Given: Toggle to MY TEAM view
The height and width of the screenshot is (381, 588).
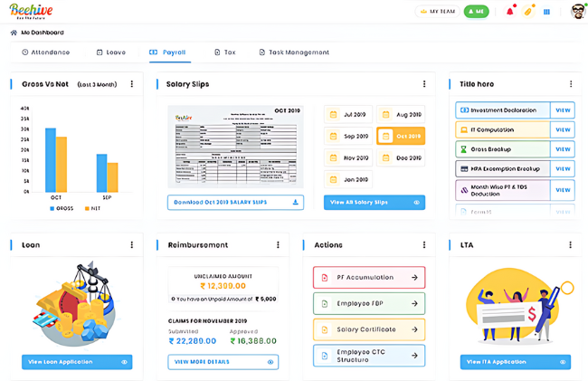Looking at the screenshot, I should click(436, 12).
